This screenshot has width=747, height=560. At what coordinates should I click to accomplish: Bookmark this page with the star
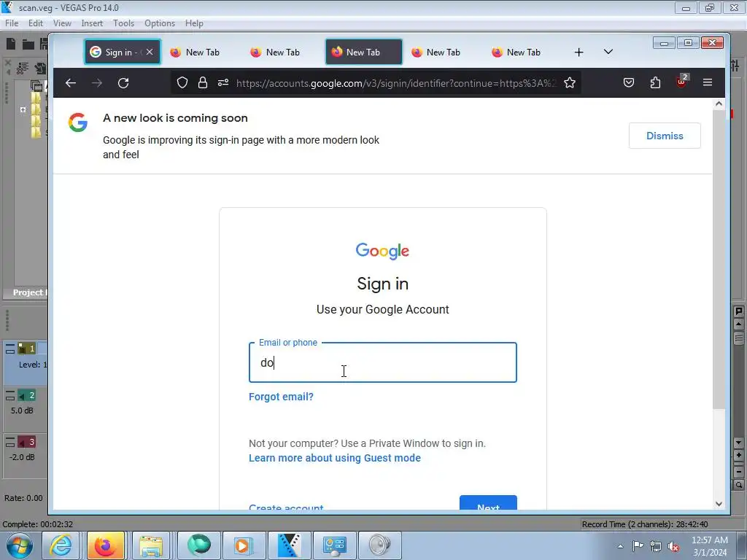[569, 83]
